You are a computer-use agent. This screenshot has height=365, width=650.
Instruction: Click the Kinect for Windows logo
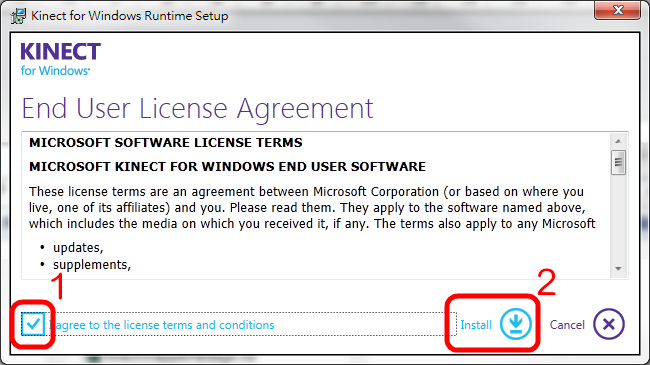pyautogui.click(x=61, y=59)
